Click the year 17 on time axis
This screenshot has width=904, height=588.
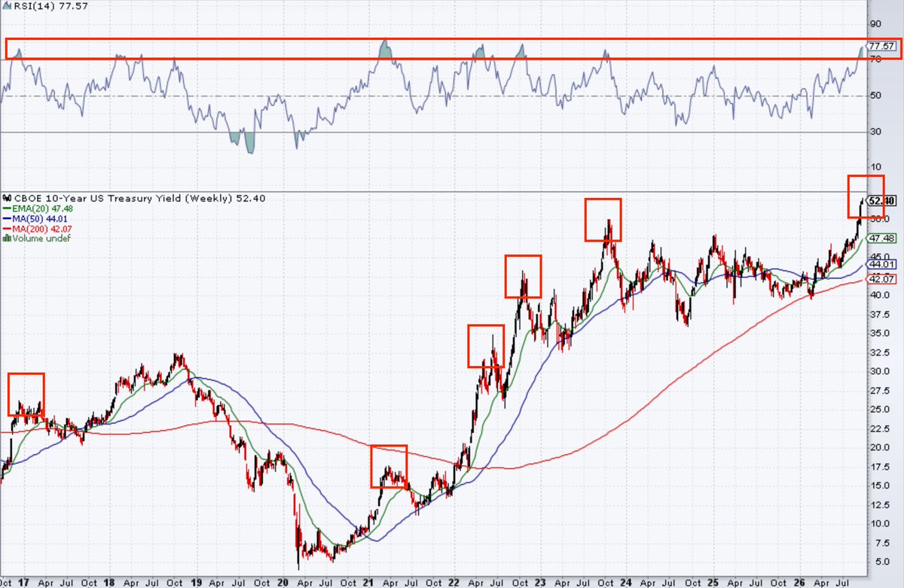coord(23,582)
